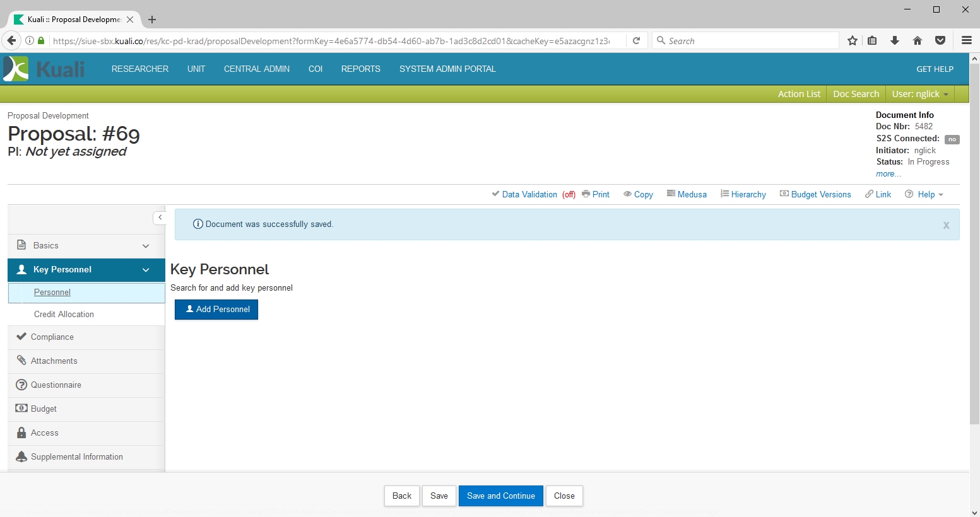Click the Print icon in the toolbar
Screen dimensions: 980x517
click(x=586, y=194)
